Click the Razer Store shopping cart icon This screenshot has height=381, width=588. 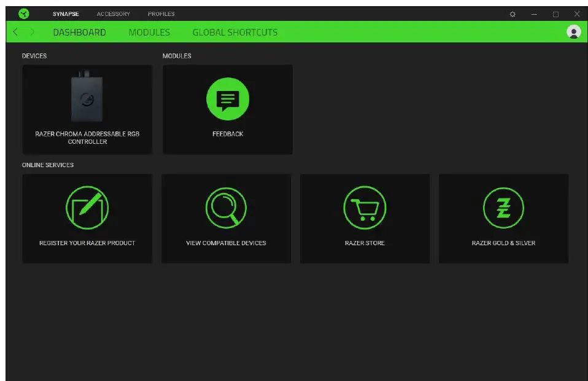[365, 208]
